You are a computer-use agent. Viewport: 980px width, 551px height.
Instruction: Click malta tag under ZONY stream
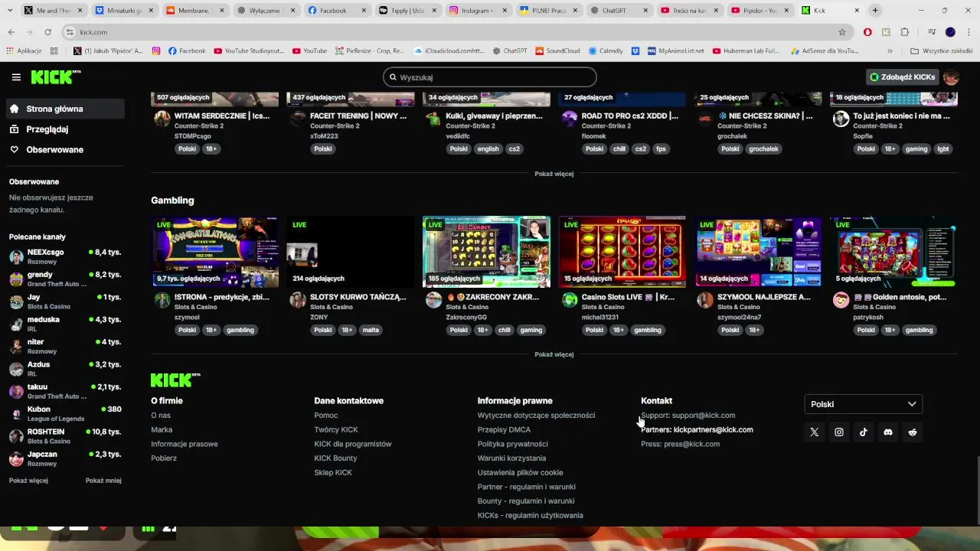[x=371, y=330]
